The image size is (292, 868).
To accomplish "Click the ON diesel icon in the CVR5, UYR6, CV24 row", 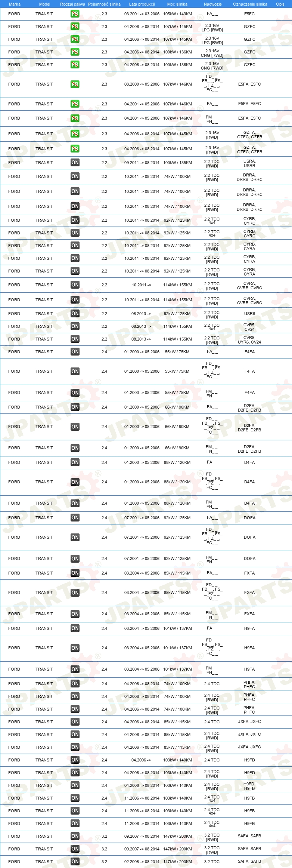I will [75, 339].
